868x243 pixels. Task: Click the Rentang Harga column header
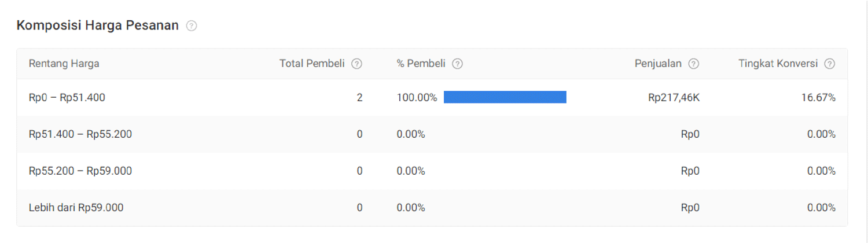64,64
